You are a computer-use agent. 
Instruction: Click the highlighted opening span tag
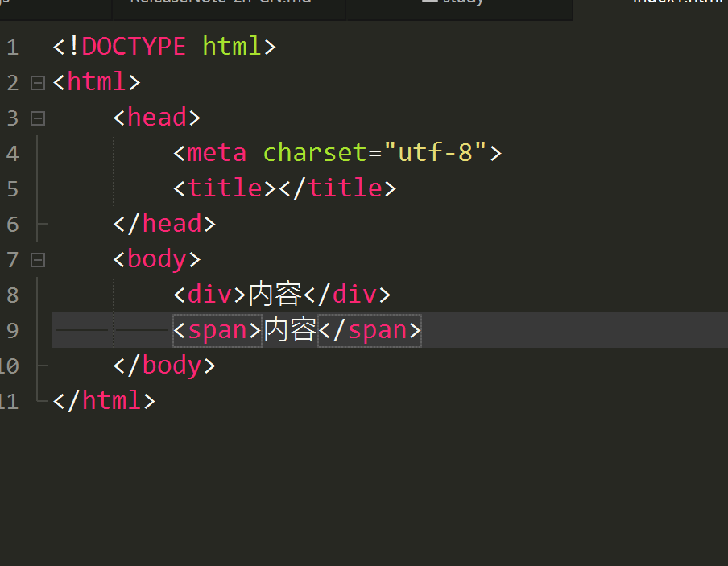point(217,330)
